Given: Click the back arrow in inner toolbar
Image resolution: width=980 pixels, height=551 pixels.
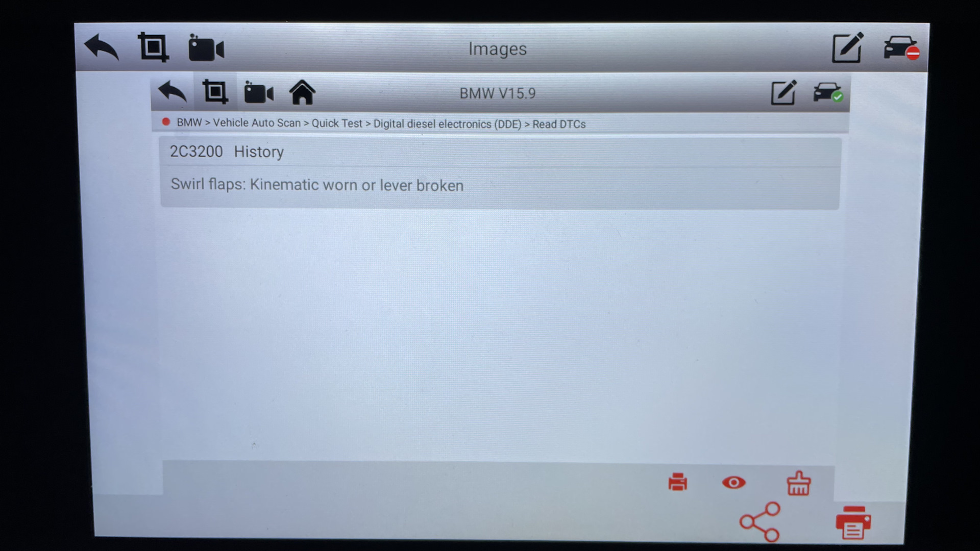Looking at the screenshot, I should coord(173,93).
